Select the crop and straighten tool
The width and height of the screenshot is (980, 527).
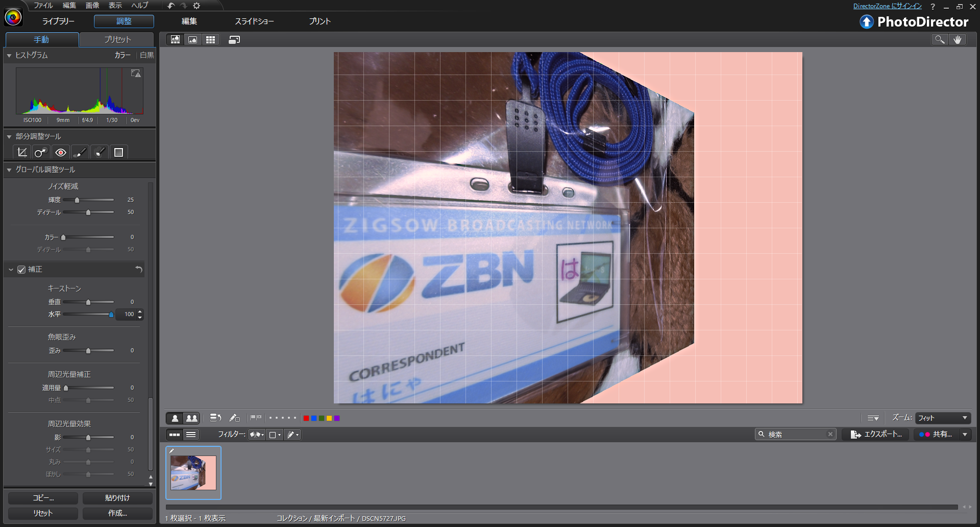(22, 152)
